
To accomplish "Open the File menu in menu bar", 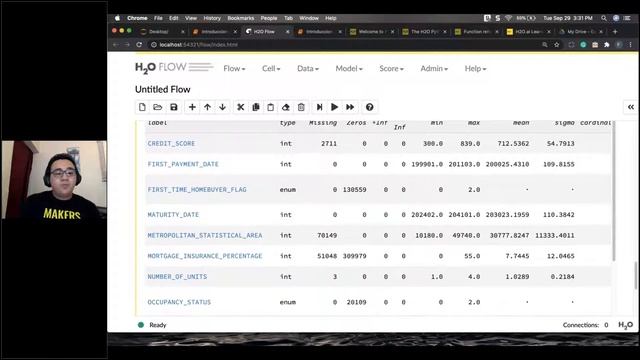I will [158, 18].
